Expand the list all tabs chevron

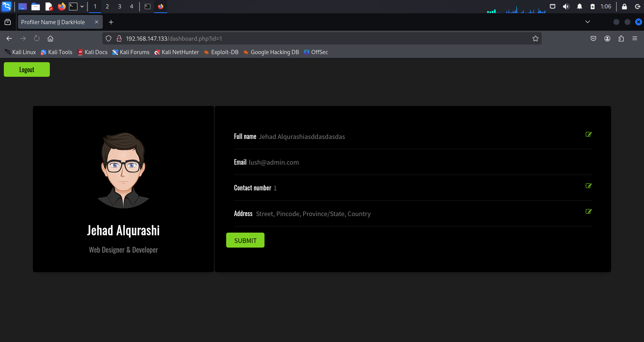coord(587,22)
